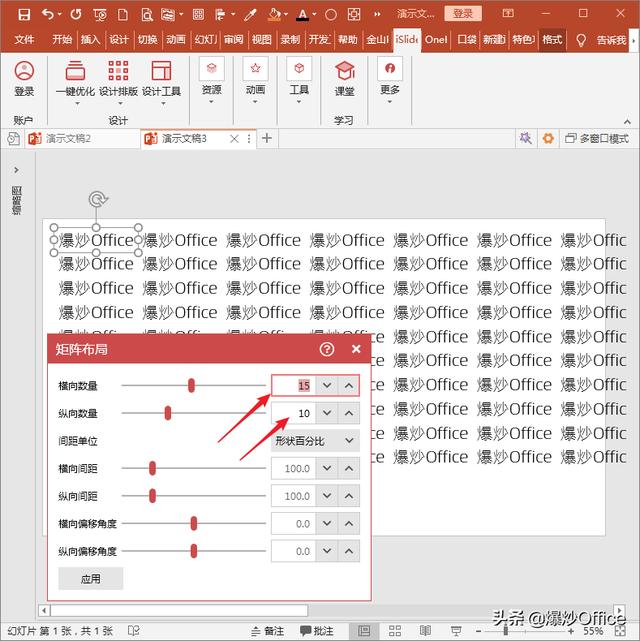Click the fit slide to window icon
This screenshot has height=641, width=640.
[620, 631]
